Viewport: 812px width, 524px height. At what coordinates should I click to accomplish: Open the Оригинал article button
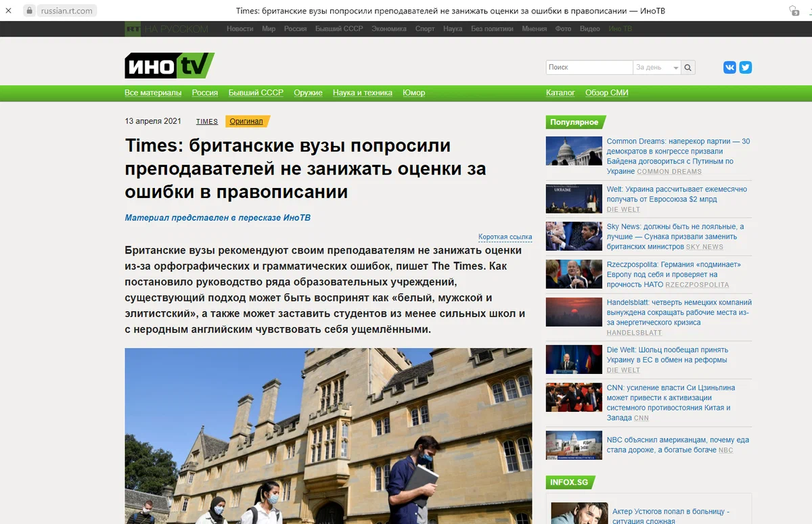[x=247, y=122]
